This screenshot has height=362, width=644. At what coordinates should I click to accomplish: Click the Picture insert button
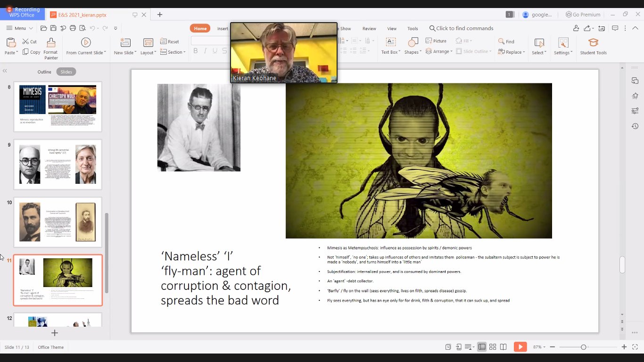point(436,41)
